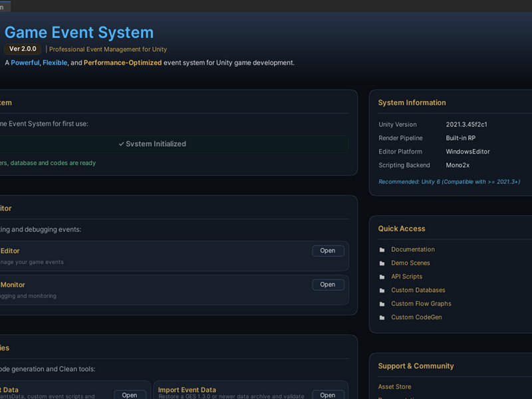Click the Asset Store support link
The height and width of the screenshot is (399, 532).
click(394, 386)
